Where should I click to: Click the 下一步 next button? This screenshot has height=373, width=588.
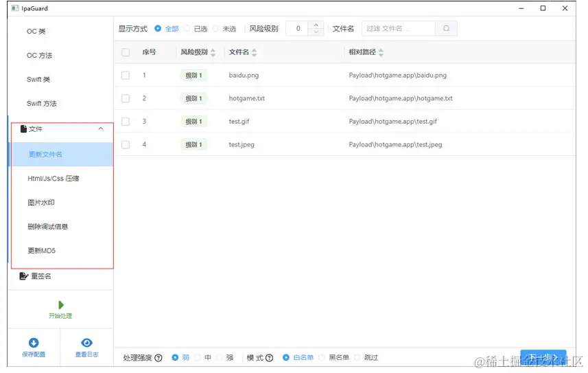click(543, 357)
